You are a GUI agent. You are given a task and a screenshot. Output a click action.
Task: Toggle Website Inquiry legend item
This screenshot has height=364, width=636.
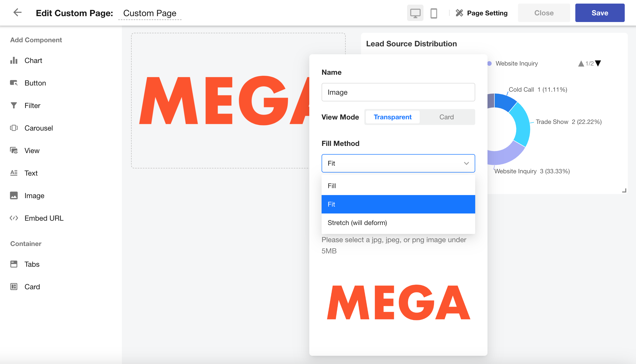516,63
